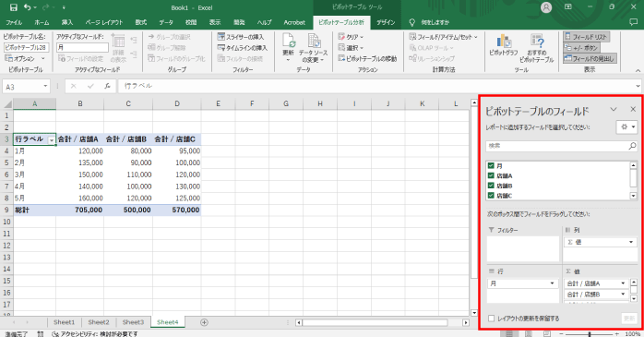The image size is (644, 337).
Task: Click the PivotTable name input field
Action: point(26,48)
